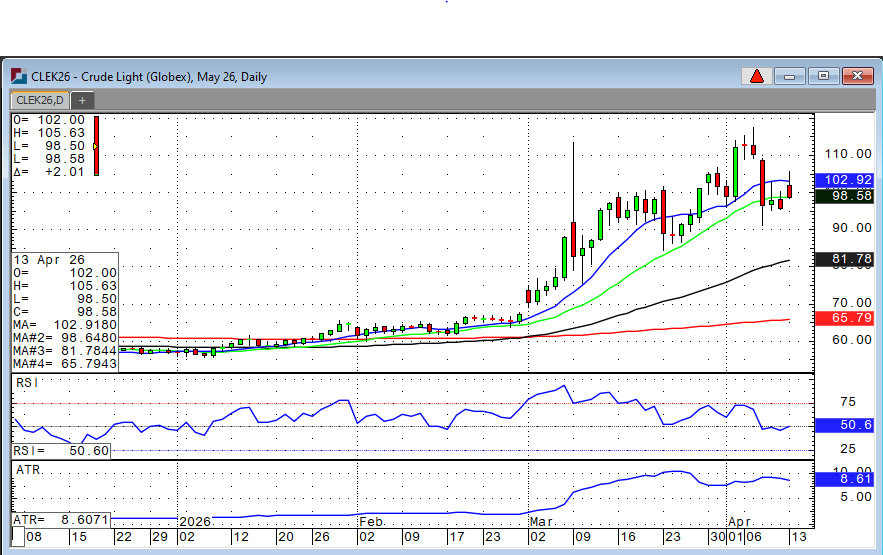The image size is (883, 555).
Task: Click the RSI study label
Action: 27,383
